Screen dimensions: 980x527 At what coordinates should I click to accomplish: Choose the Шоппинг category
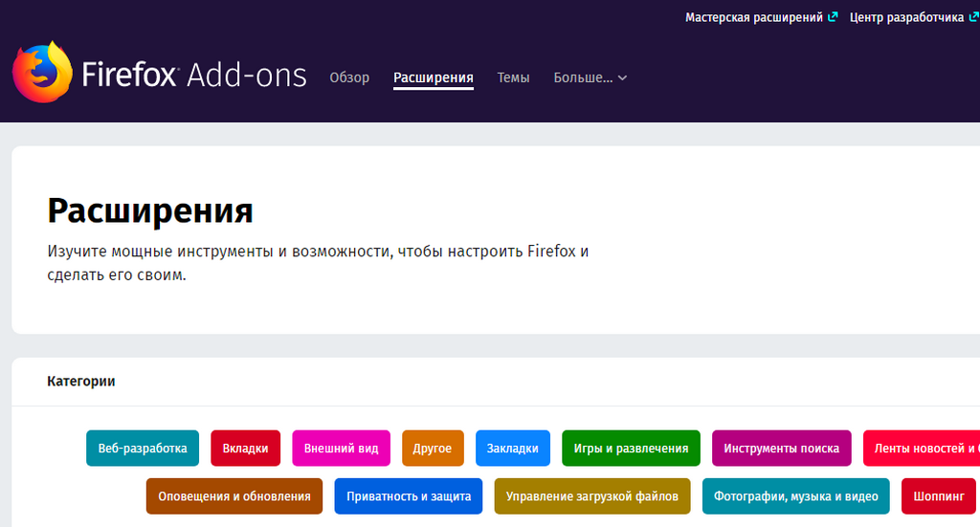[939, 496]
